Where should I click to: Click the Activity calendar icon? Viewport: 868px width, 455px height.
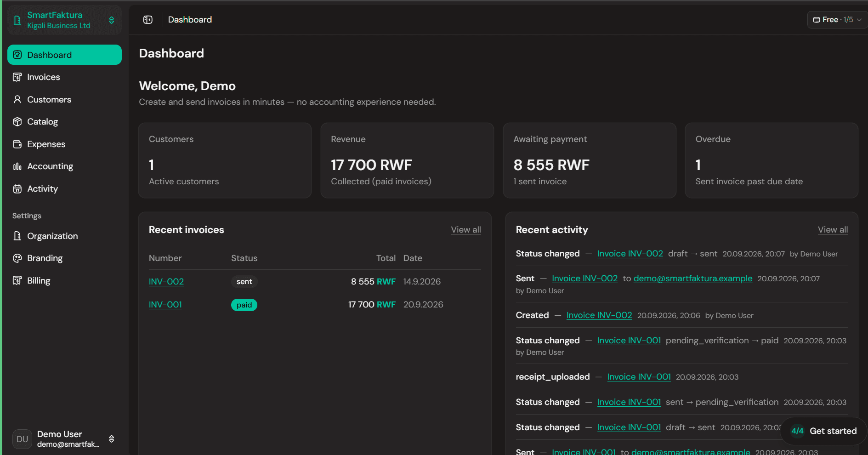tap(17, 189)
